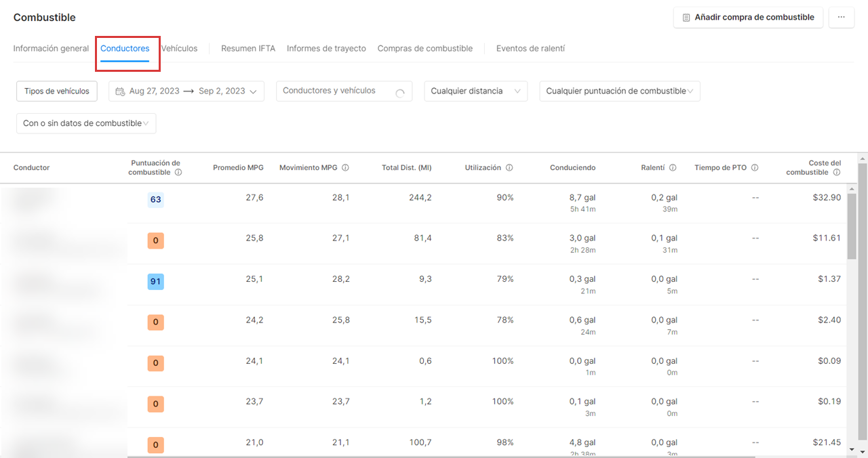Click info icon beside Puntuación de combustible
868x458 pixels.
pos(178,172)
